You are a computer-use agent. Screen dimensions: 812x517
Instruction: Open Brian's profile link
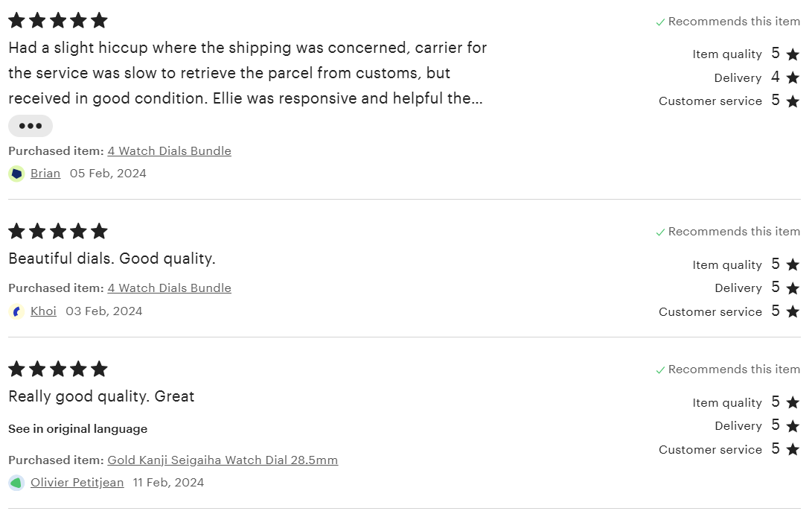(45, 174)
